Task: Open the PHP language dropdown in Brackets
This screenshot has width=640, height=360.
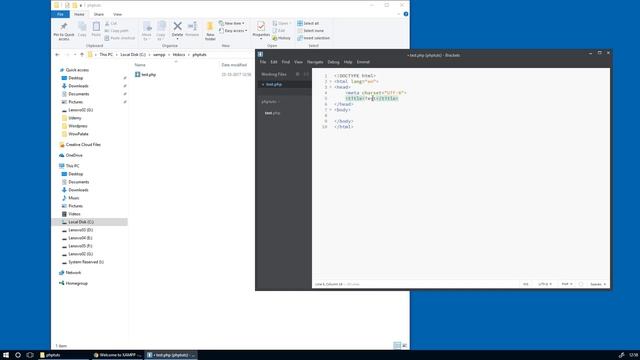Action: coord(567,284)
